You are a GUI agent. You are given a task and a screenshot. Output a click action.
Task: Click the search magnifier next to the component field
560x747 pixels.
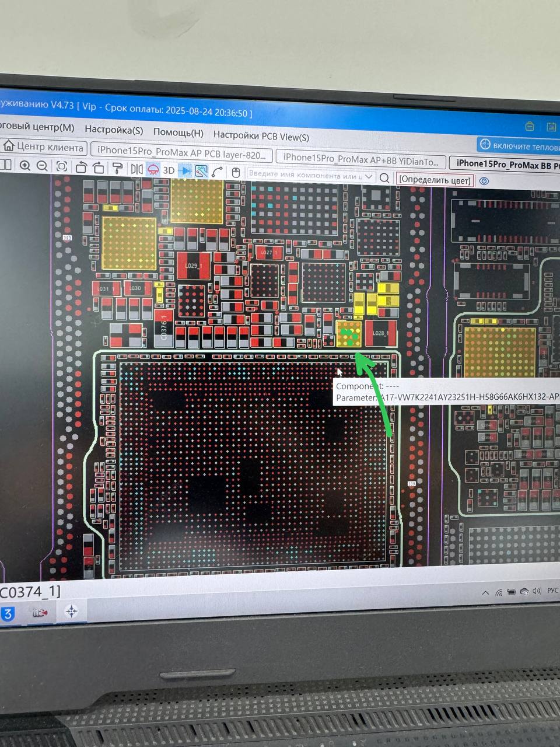click(x=384, y=178)
